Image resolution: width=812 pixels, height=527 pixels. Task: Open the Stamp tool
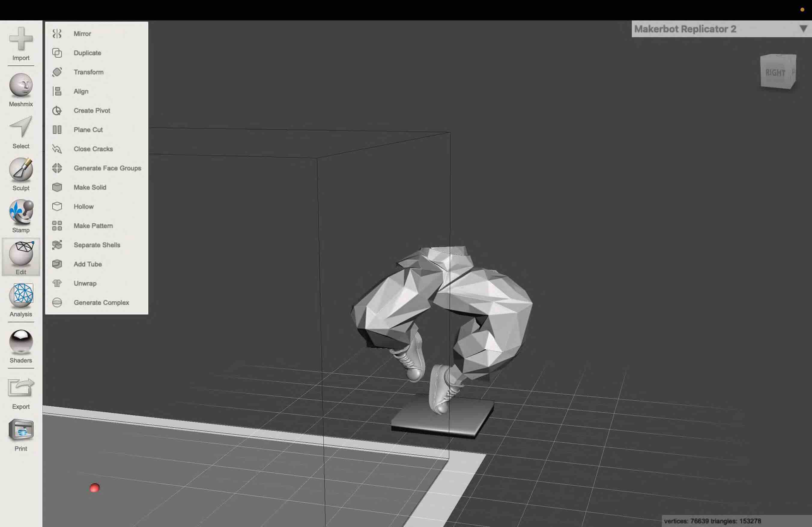[21, 212]
